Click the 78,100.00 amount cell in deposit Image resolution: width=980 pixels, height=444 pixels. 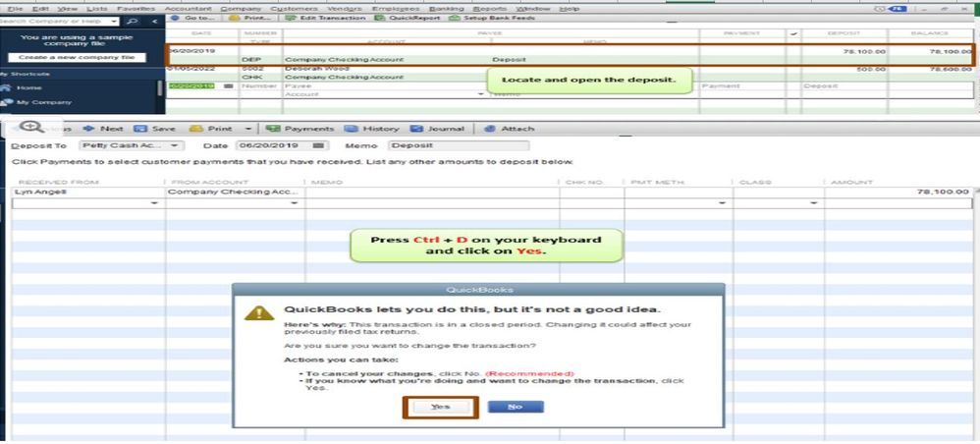[x=898, y=192]
